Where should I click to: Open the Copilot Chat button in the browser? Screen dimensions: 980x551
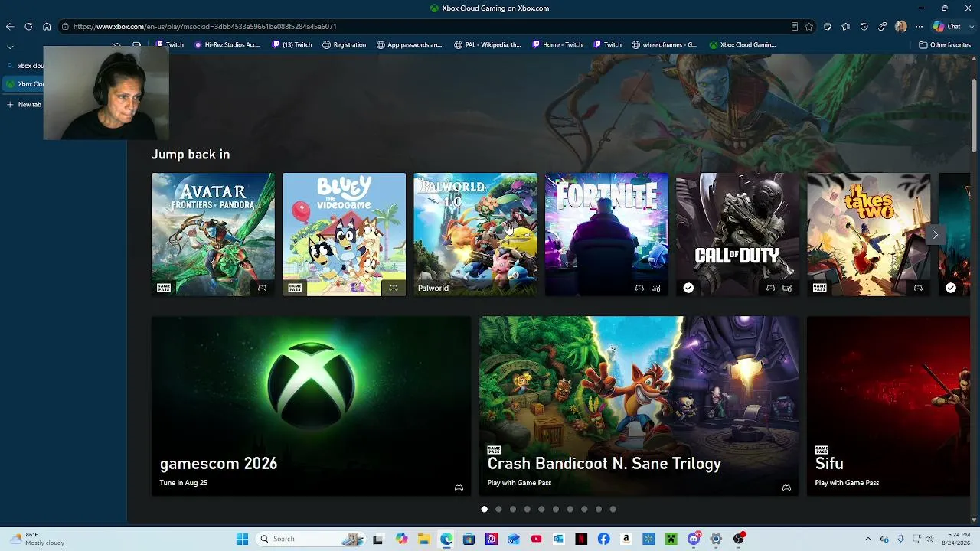[947, 26]
